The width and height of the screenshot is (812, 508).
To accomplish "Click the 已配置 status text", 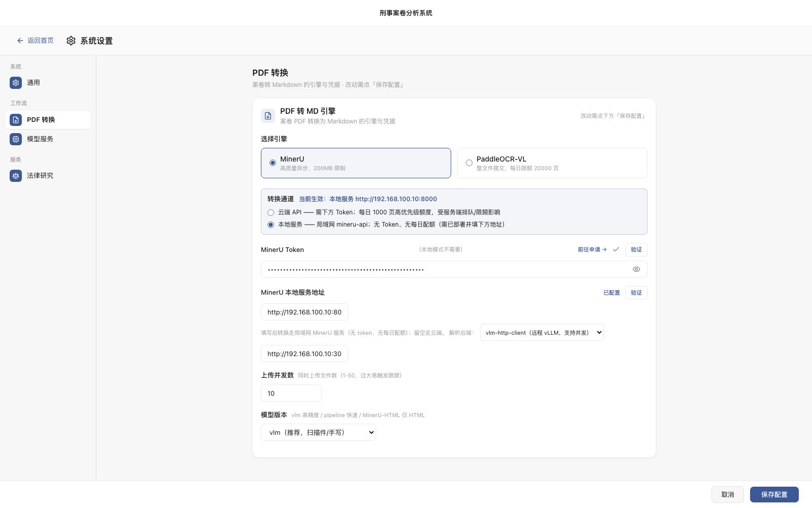I will [612, 293].
